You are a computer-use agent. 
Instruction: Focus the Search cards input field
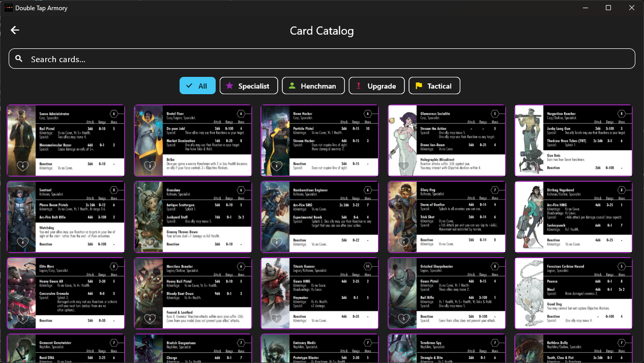pyautogui.click(x=322, y=59)
